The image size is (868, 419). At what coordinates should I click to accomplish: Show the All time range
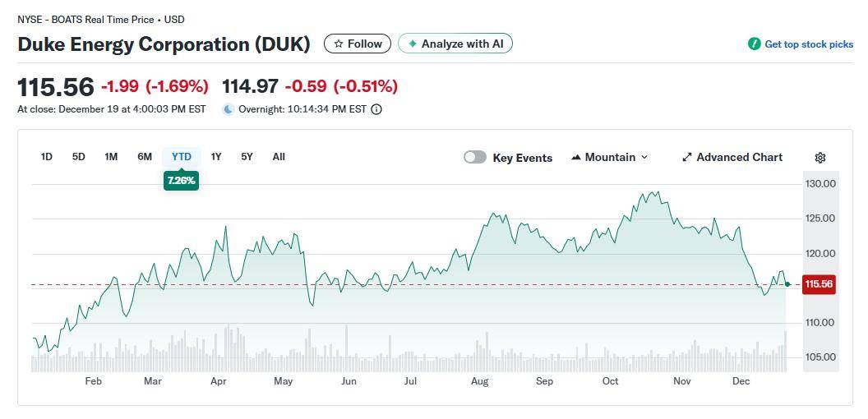(279, 157)
